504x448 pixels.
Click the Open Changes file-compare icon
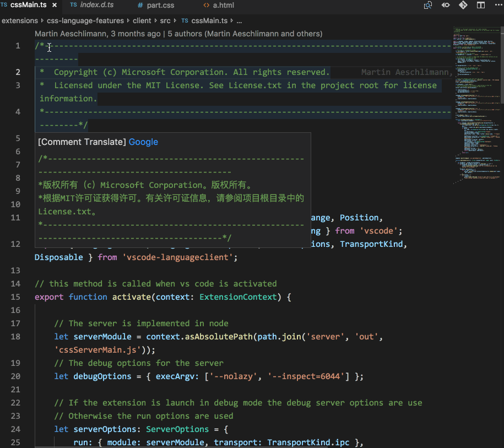point(428,6)
